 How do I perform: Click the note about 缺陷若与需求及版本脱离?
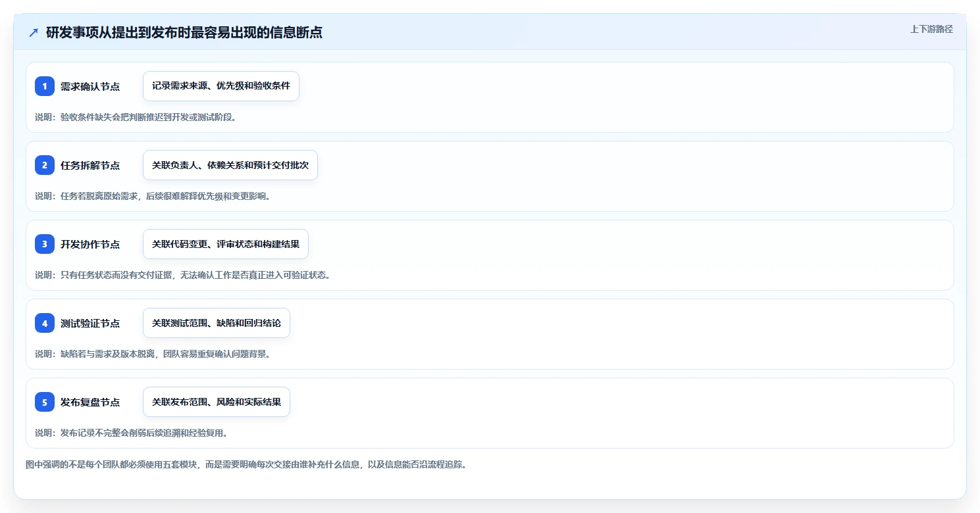153,354
